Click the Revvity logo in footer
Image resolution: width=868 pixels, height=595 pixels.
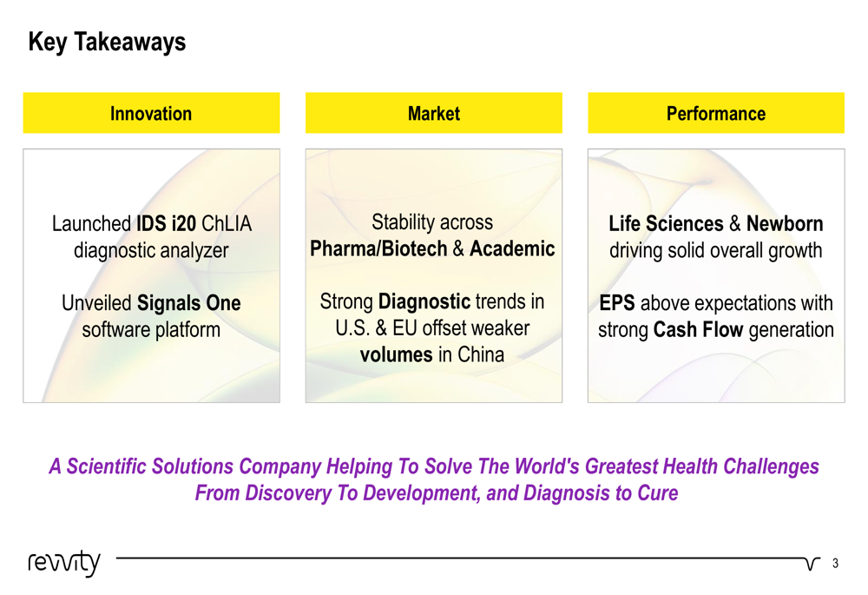coord(64,564)
